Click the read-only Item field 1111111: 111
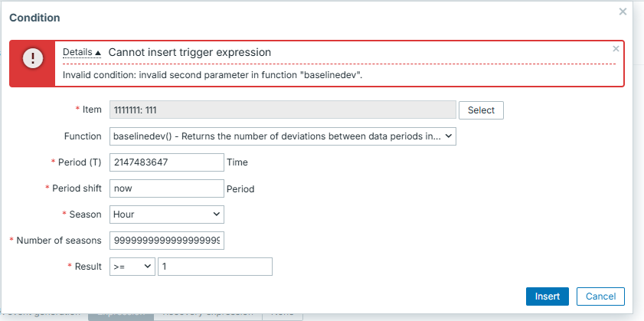Image resolution: width=644 pixels, height=321 pixels. click(x=283, y=110)
